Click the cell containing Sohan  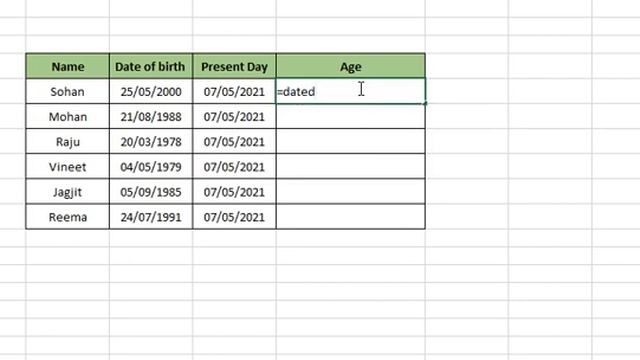point(68,91)
